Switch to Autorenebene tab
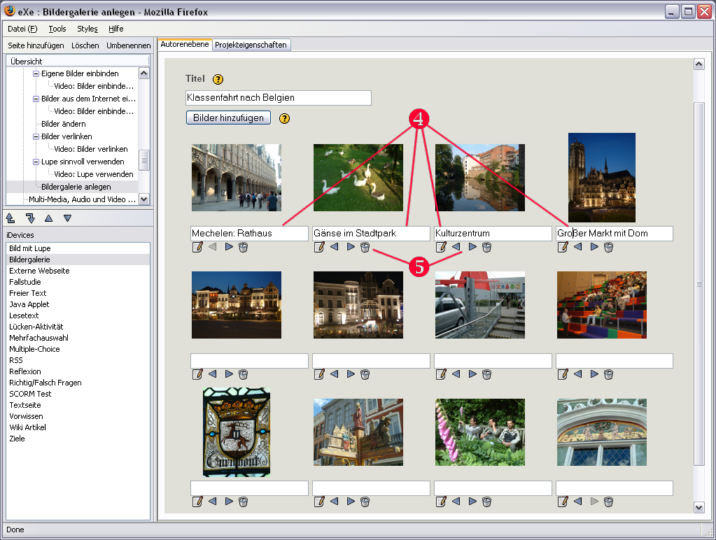 tap(184, 44)
